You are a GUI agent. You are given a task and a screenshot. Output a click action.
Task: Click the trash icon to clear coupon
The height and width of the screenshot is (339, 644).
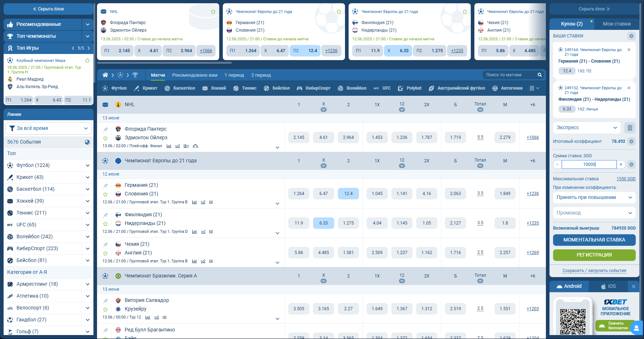tap(630, 128)
